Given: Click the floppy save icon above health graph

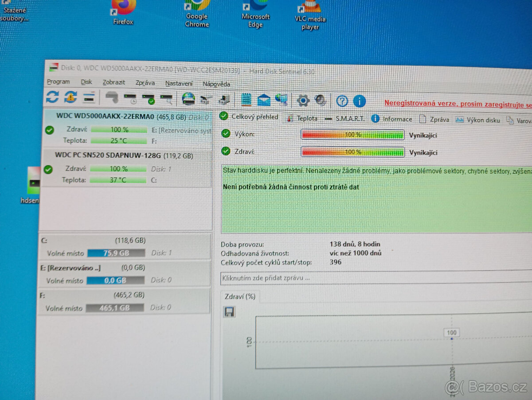Looking at the screenshot, I should click(229, 312).
